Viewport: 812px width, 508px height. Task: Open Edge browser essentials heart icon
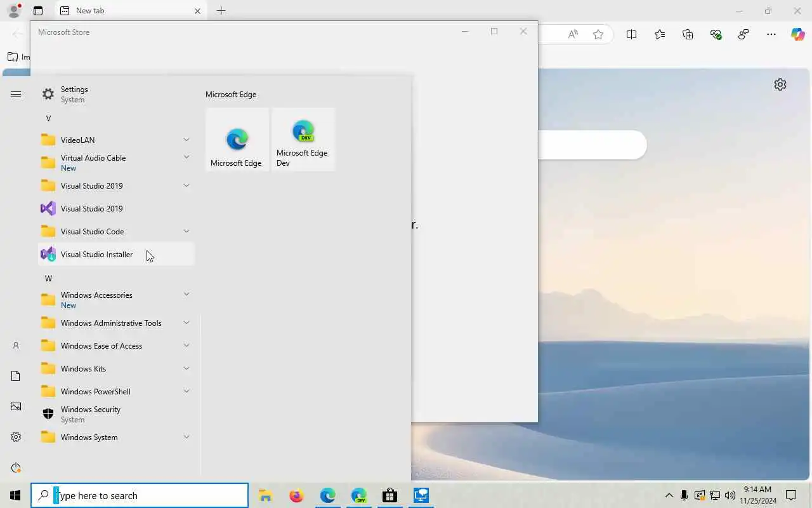[x=716, y=34]
